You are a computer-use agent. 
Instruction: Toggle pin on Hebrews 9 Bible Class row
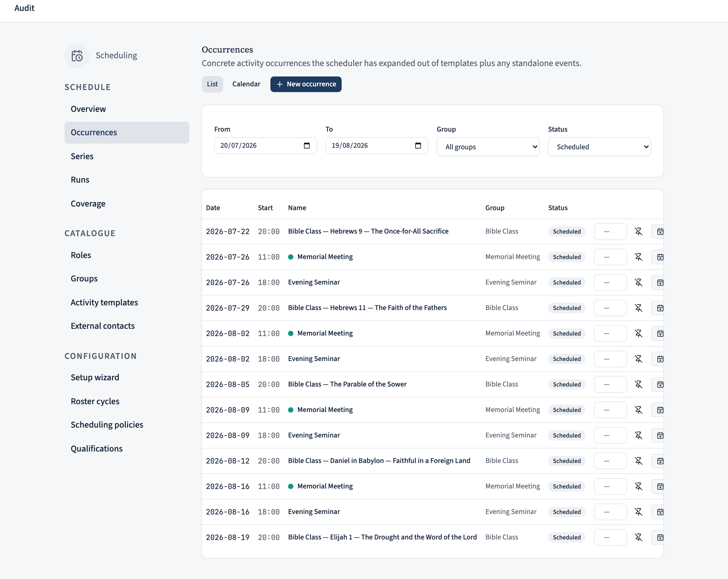pos(639,231)
